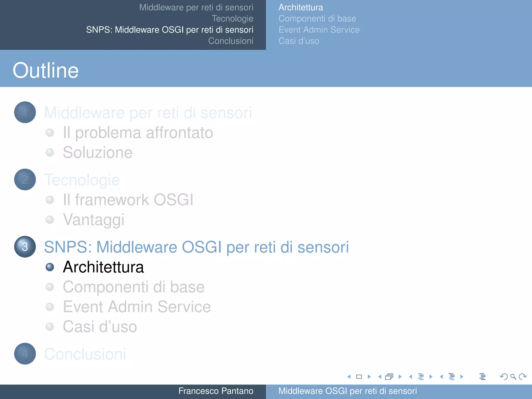Open outline entry 'Soluzione'
The image size is (532, 399).
(98, 152)
